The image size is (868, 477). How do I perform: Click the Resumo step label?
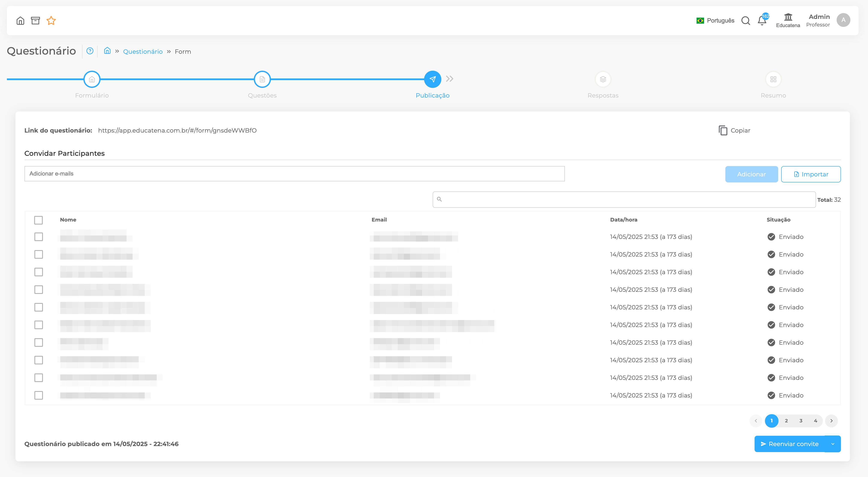click(x=773, y=95)
